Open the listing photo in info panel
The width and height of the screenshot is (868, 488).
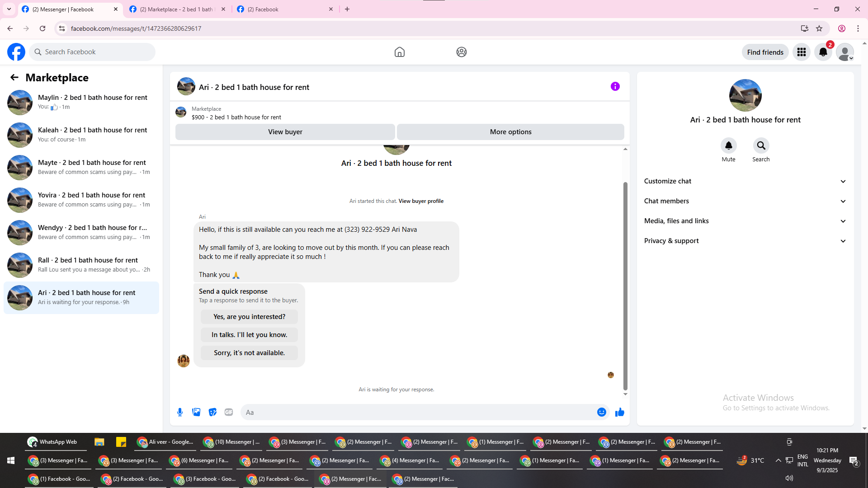point(745,95)
